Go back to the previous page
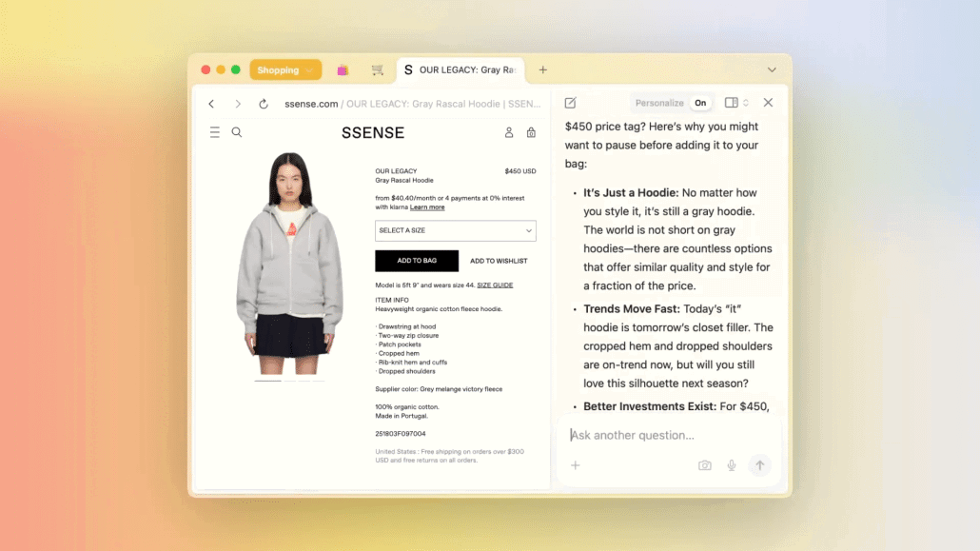This screenshot has height=551, width=980. tap(211, 104)
